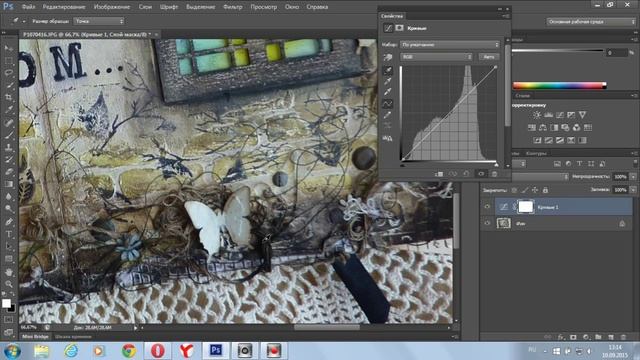Select gray point eyedropper in Curves
Screen dimensions: 640x360
coord(388,81)
